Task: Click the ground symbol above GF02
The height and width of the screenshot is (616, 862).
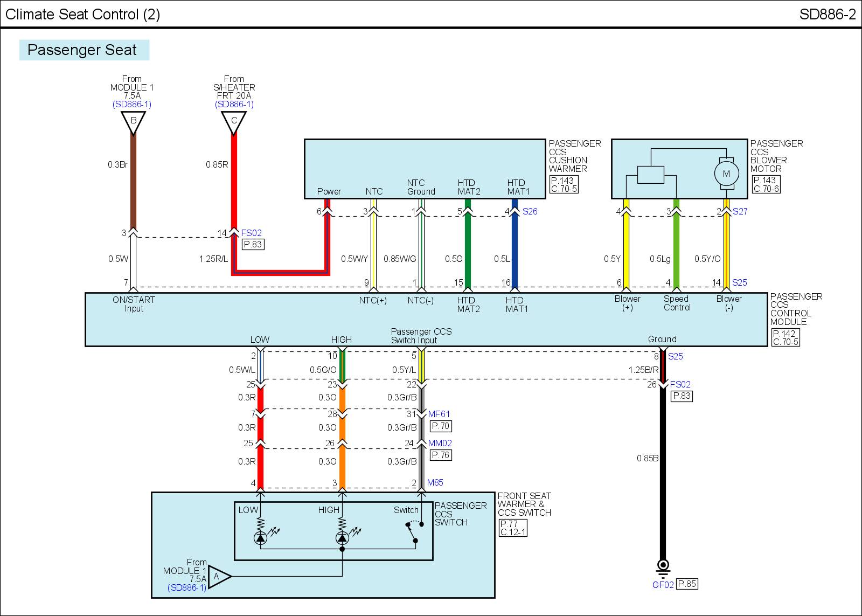Action: 663,567
